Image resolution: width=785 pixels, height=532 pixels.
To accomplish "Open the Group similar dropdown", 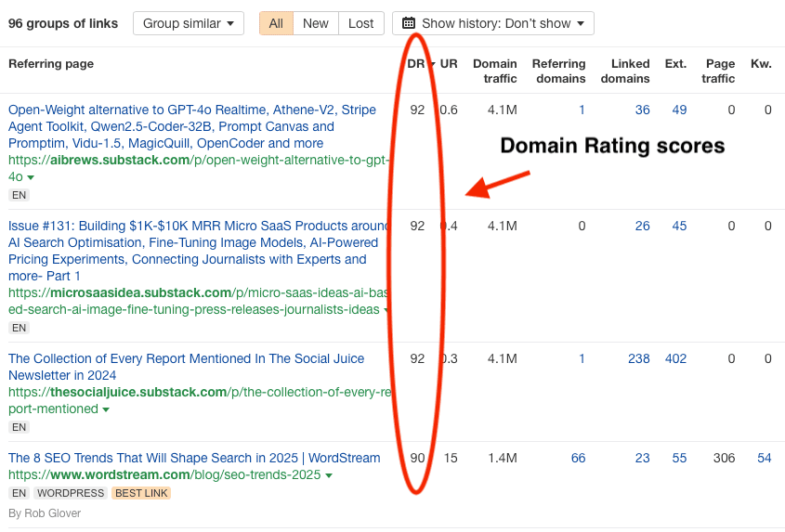I will [x=189, y=23].
